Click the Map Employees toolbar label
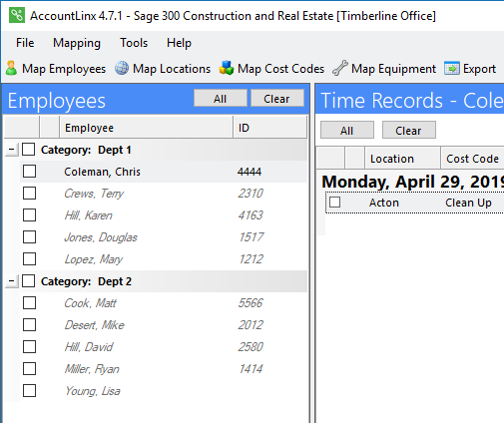This screenshot has width=504, height=423. pyautogui.click(x=64, y=69)
